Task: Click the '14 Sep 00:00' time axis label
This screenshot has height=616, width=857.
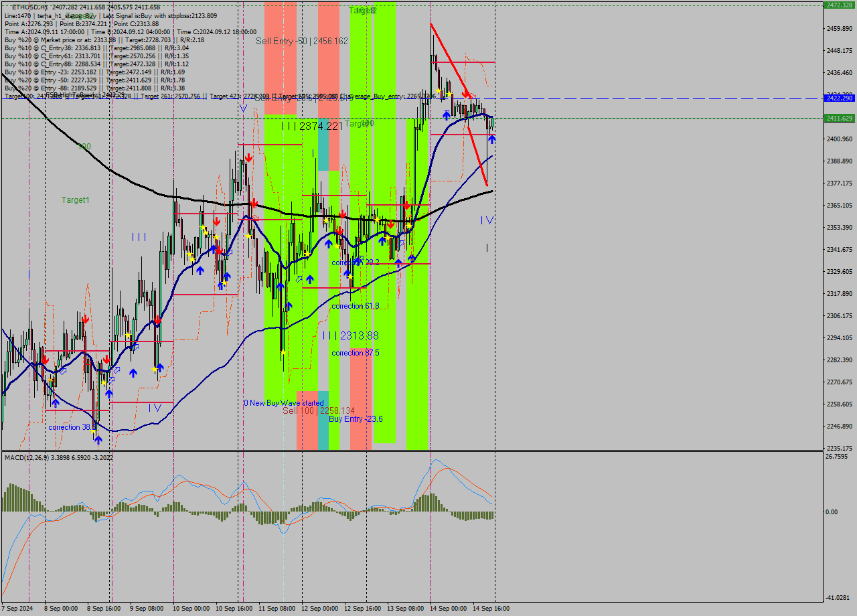Action: tap(449, 609)
